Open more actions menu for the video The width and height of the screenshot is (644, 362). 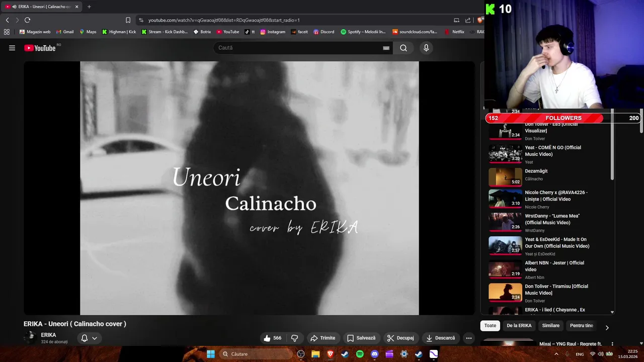tap(469, 338)
